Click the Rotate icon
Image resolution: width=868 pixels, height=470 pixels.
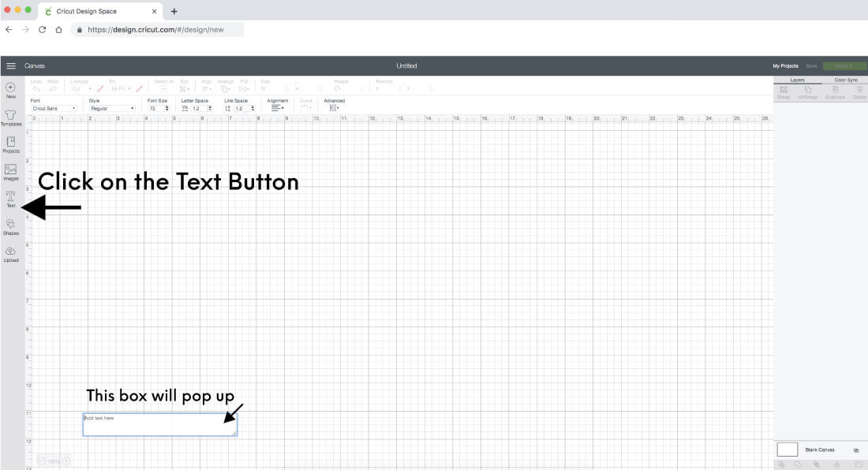[337, 88]
